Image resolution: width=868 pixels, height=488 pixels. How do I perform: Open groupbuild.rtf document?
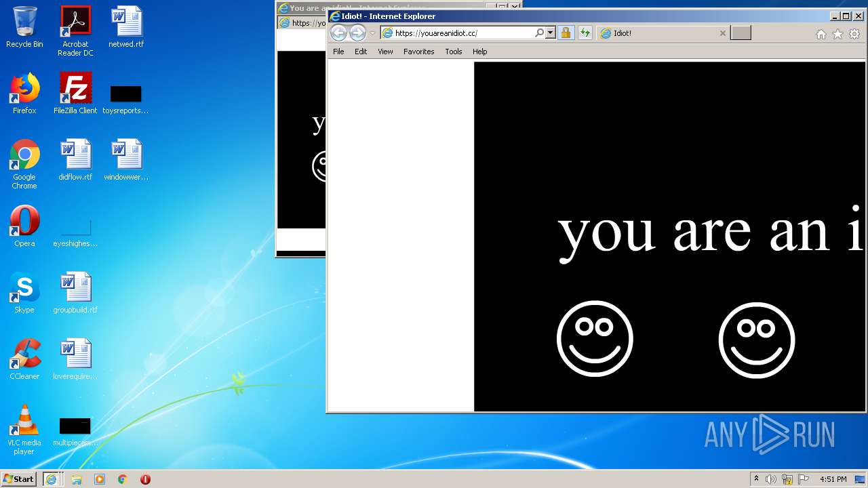click(75, 293)
